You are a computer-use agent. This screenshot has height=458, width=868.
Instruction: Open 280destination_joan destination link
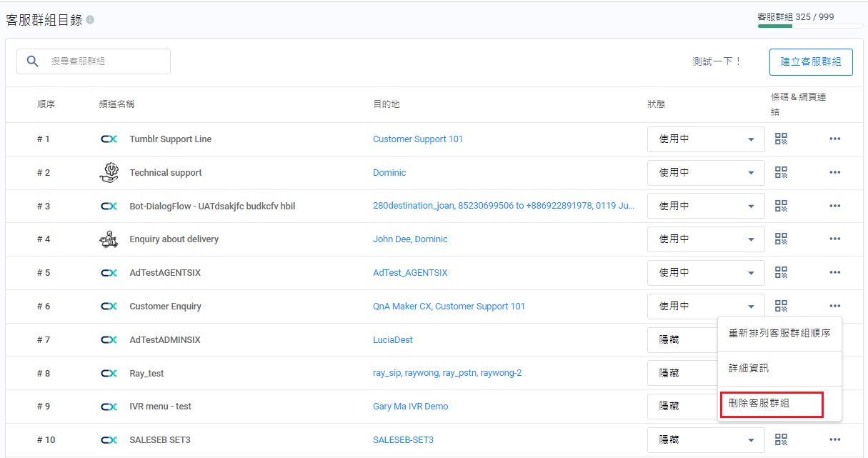coord(504,206)
